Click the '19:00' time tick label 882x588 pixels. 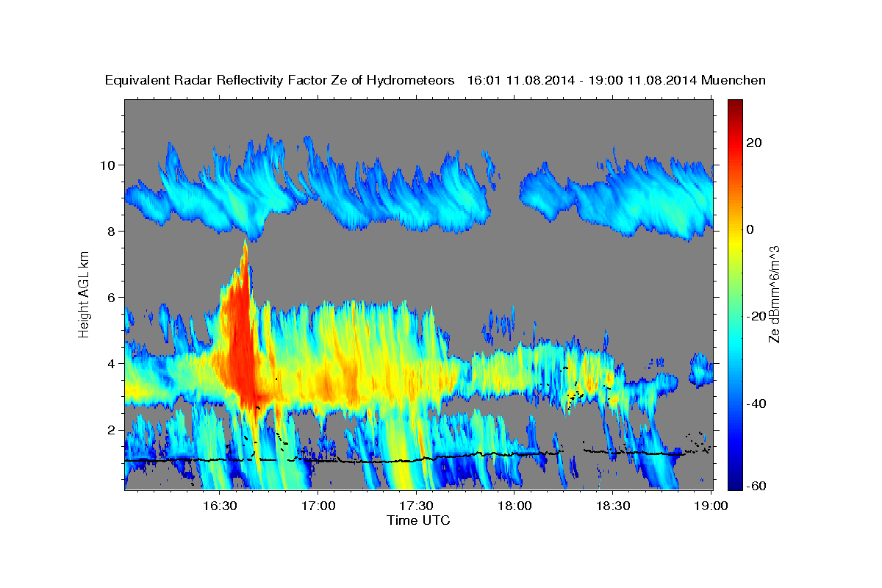tap(710, 506)
